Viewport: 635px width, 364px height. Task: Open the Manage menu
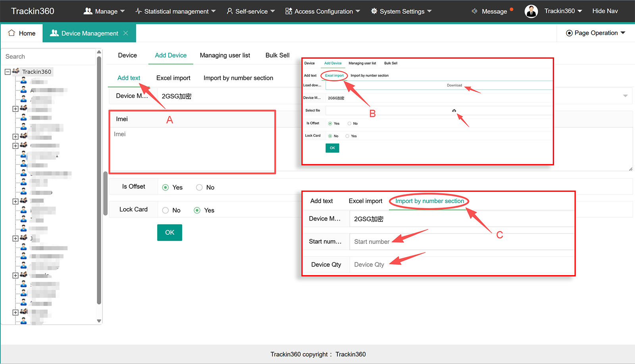click(x=104, y=11)
